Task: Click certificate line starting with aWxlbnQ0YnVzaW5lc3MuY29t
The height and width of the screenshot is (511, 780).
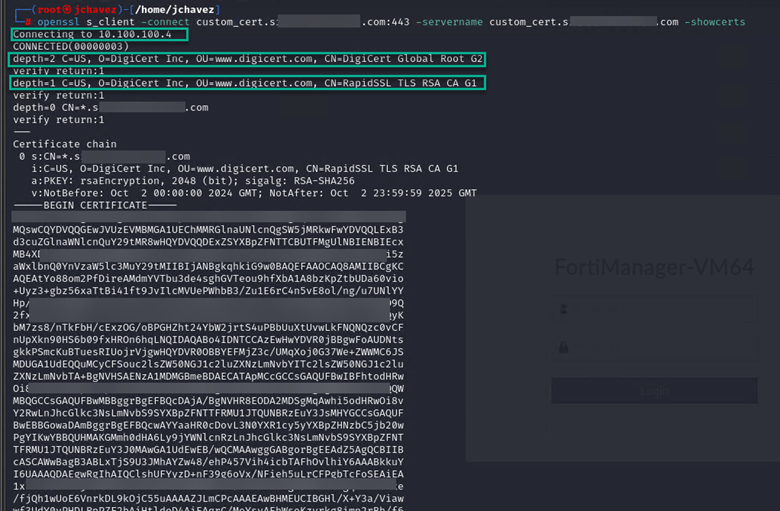Action: coord(208,266)
